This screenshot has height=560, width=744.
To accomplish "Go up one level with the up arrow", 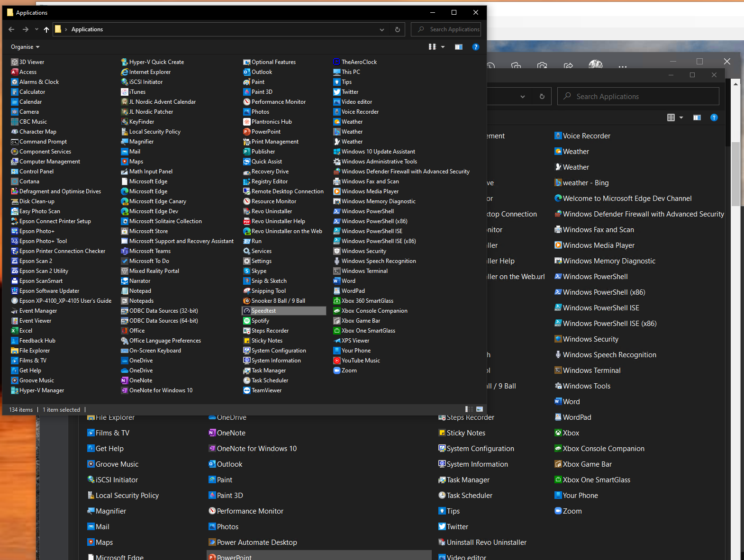I will tap(46, 29).
